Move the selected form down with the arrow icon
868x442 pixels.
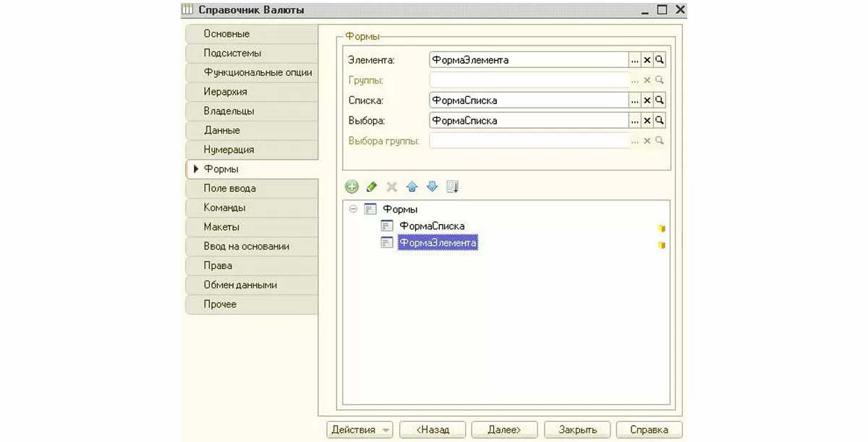433,187
